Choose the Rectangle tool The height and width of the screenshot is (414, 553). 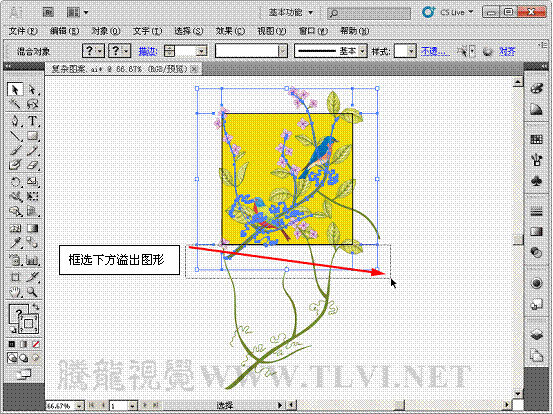32,135
